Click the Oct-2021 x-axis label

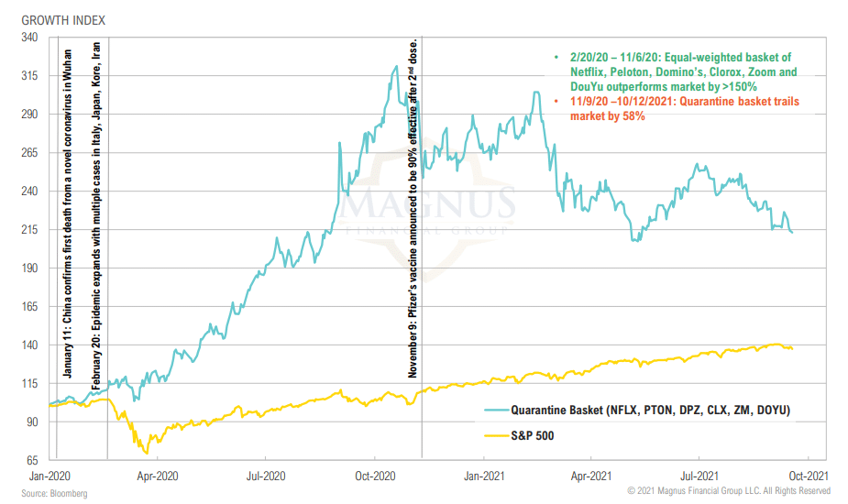click(809, 476)
